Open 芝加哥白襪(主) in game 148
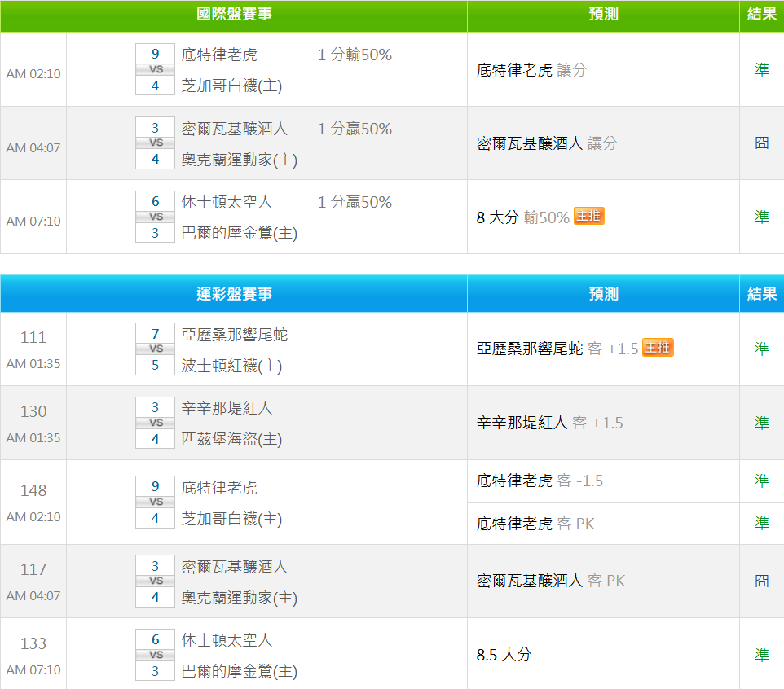This screenshot has height=689, width=784. [231, 519]
